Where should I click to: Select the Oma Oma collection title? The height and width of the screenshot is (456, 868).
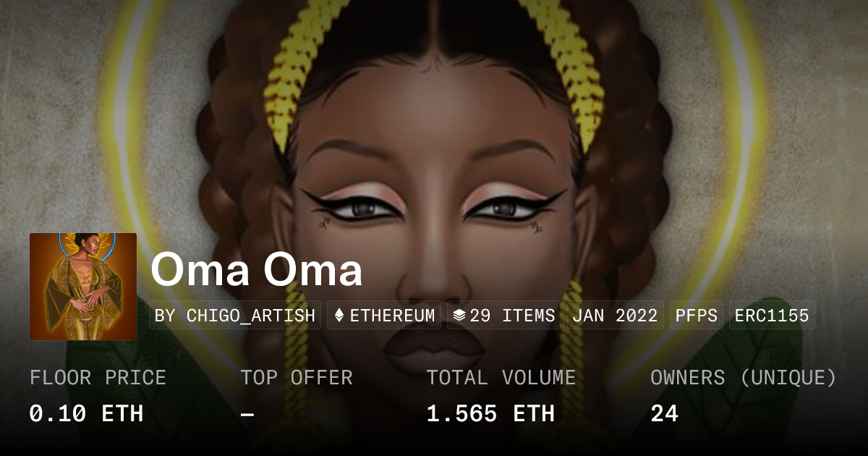point(257,269)
